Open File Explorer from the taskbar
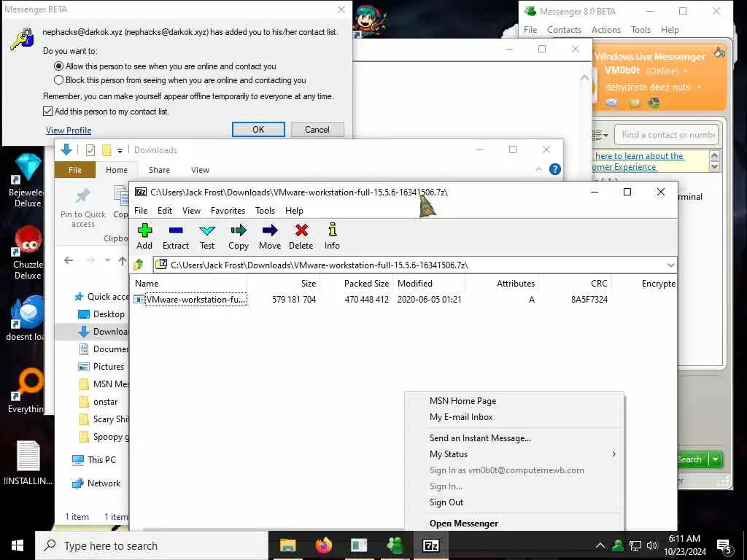The image size is (747, 560). [287, 545]
